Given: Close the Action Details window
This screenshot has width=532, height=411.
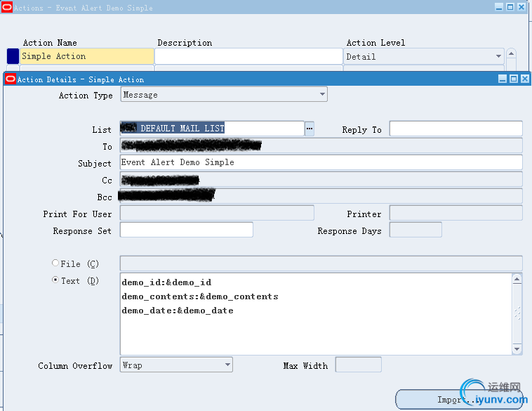Looking at the screenshot, I should (x=525, y=79).
